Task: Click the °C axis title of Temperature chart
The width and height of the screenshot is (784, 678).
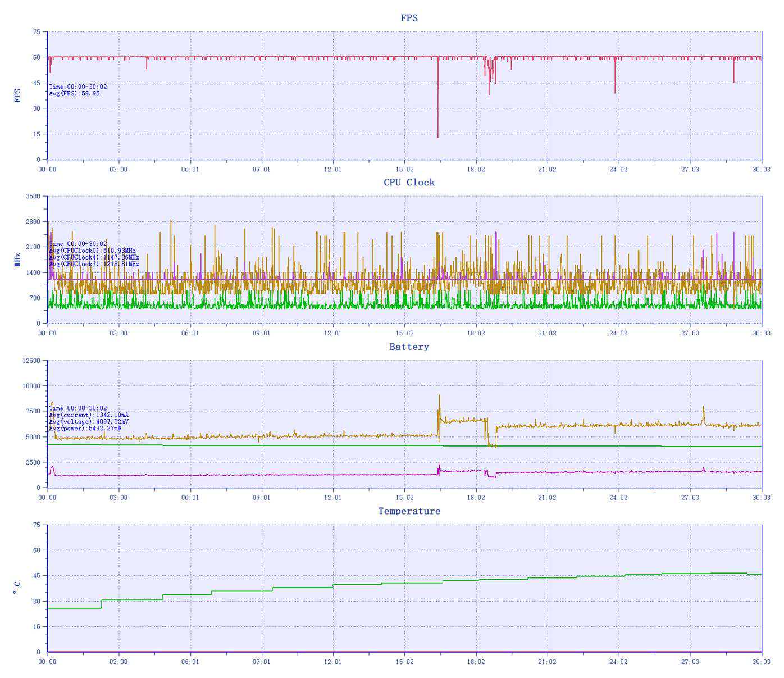Action: (18, 588)
